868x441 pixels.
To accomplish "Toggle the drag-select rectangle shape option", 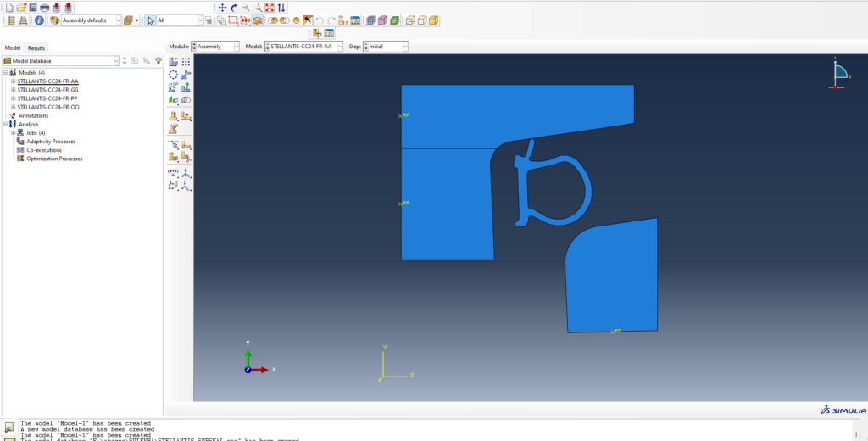I will pyautogui.click(x=234, y=20).
